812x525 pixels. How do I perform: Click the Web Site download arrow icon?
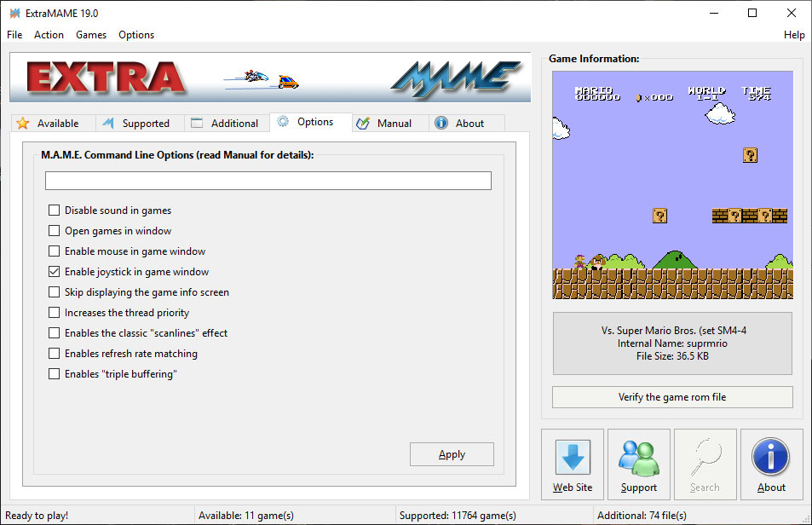click(573, 458)
